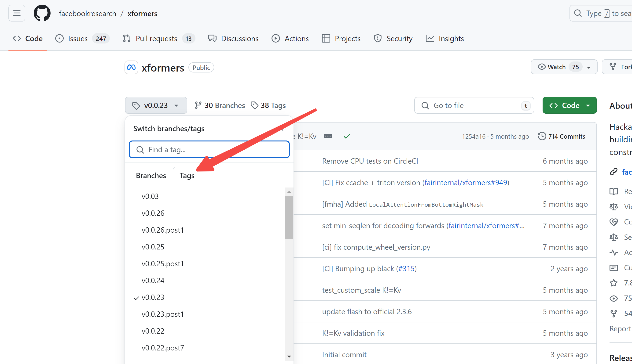Expand the Watch options dropdown arrow

[589, 67]
